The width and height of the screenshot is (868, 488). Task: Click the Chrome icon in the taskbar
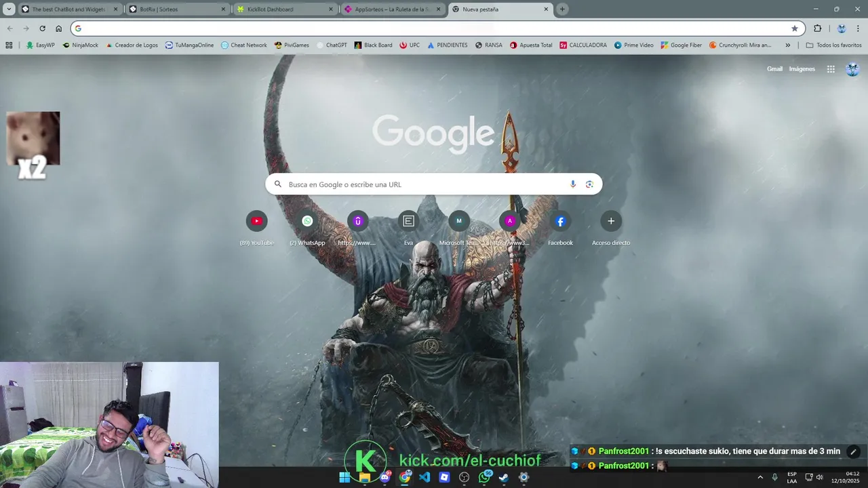(x=405, y=477)
